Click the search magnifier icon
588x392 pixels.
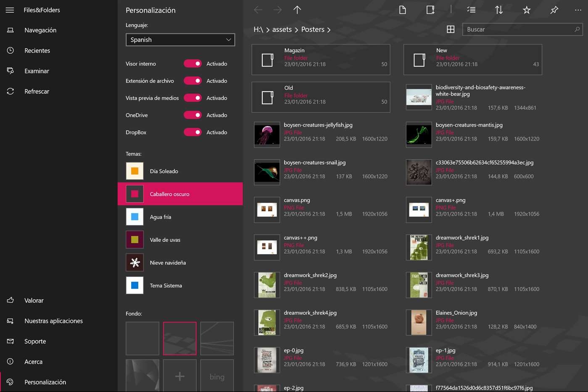tap(577, 29)
